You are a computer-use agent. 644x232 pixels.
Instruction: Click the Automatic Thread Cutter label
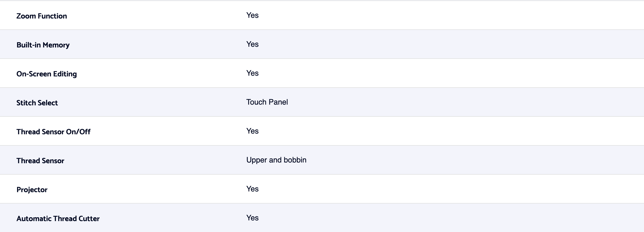coord(58,219)
